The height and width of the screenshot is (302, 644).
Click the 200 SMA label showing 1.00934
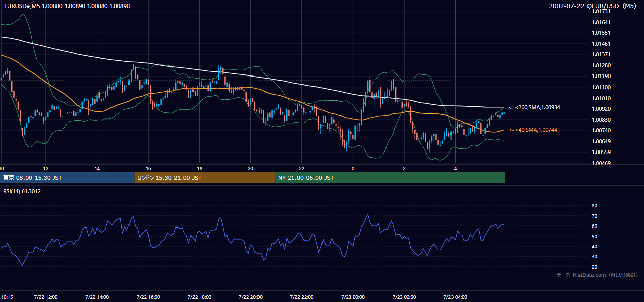(x=535, y=108)
